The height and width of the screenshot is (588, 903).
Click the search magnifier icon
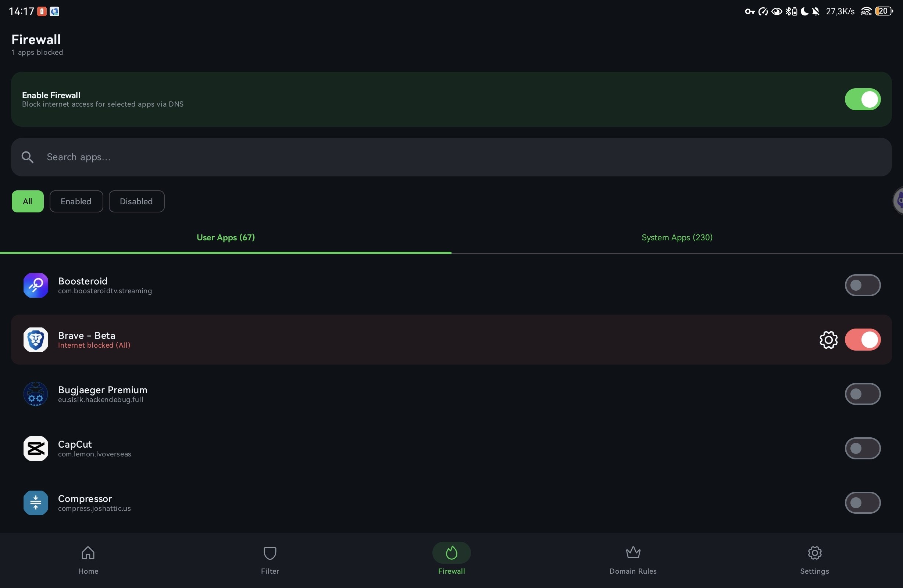27,157
